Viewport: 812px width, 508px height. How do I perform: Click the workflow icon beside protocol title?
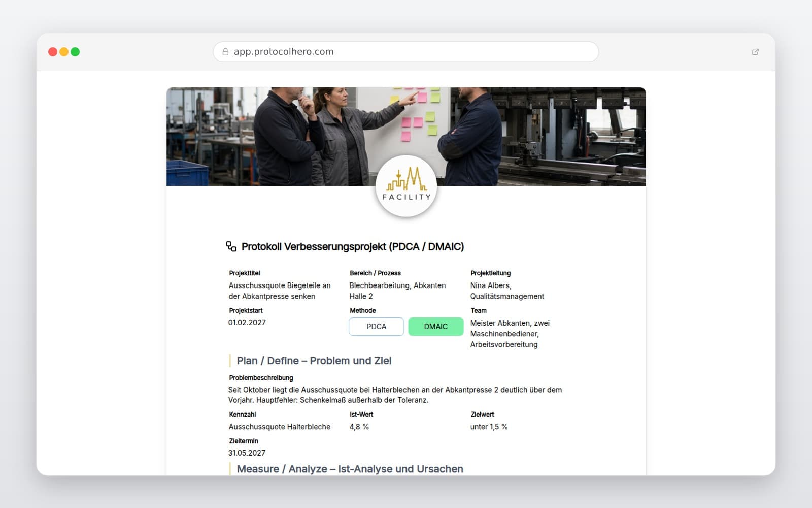pyautogui.click(x=231, y=246)
